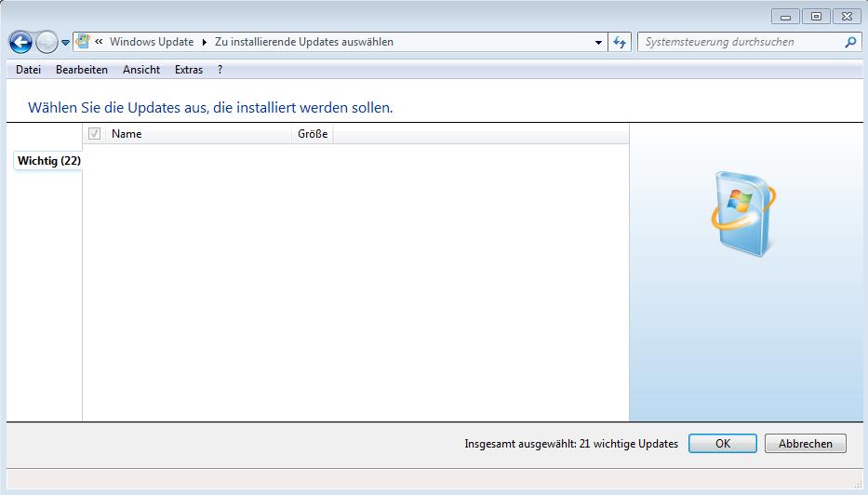This screenshot has height=495, width=868.
Task: Maximize the Windows Update window
Action: 816,17
